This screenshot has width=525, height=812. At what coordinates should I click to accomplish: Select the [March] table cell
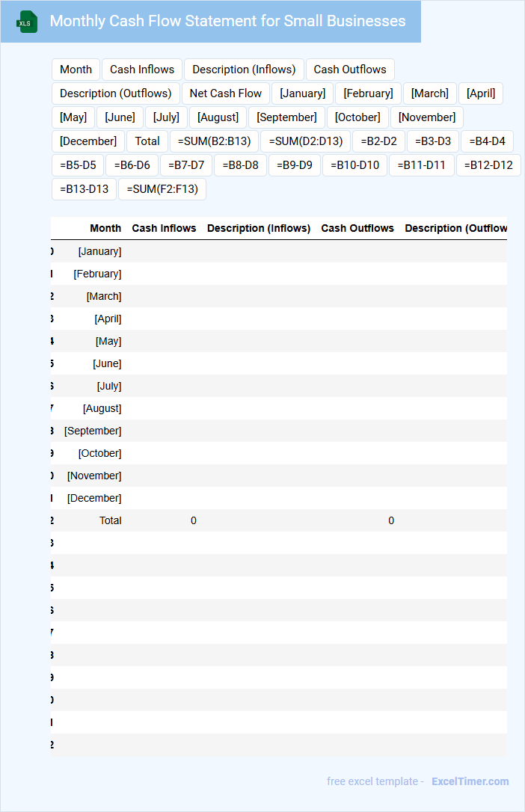104,296
